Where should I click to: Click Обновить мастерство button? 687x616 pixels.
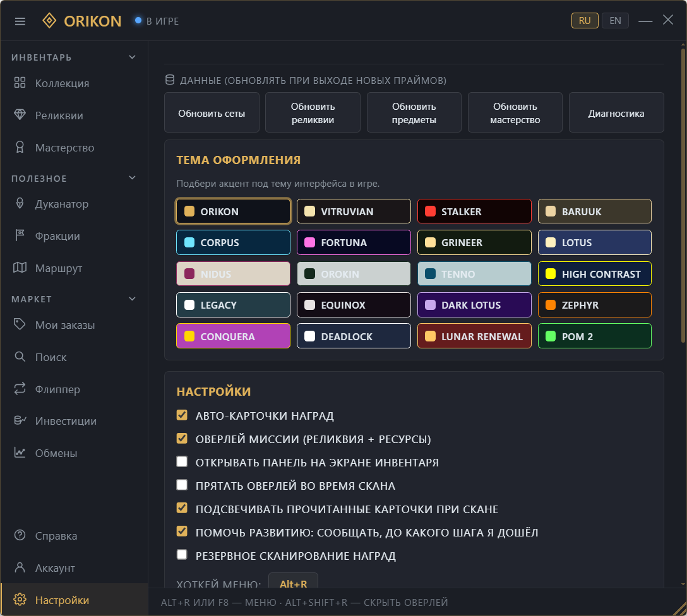point(515,112)
